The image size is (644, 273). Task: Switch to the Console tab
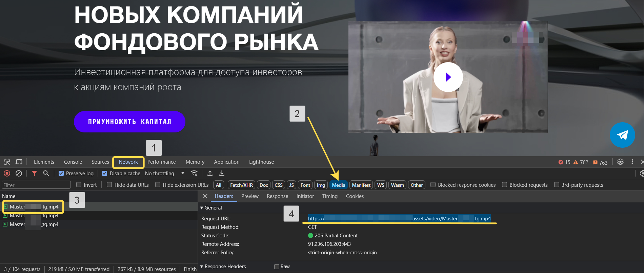click(73, 162)
